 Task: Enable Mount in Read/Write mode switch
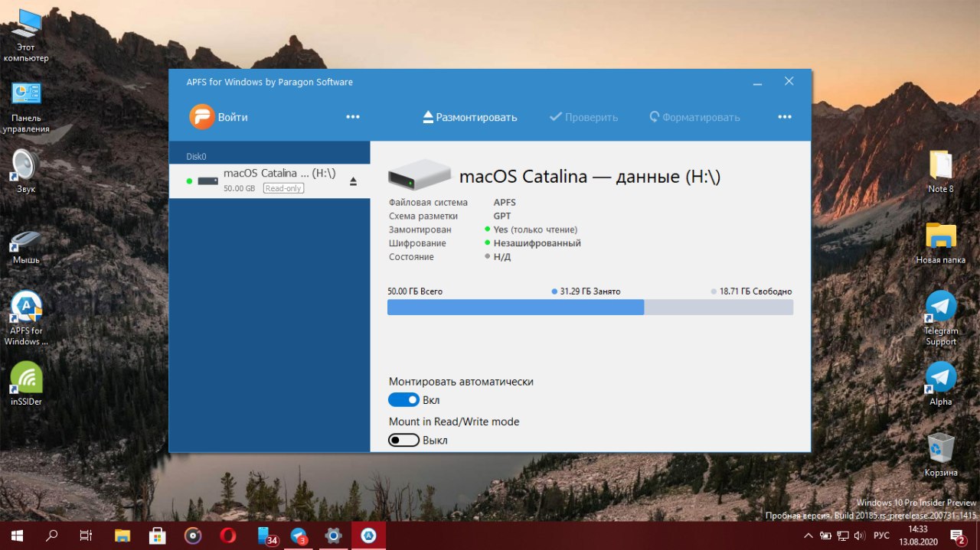point(403,440)
